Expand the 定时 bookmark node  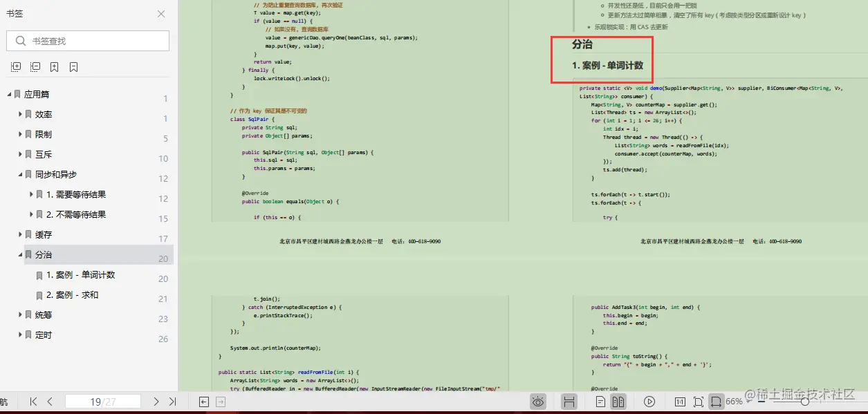pyautogui.click(x=21, y=335)
